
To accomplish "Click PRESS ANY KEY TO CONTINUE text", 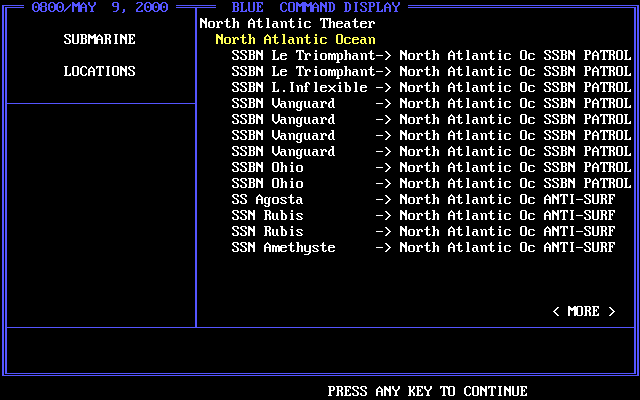I will pos(427,391).
